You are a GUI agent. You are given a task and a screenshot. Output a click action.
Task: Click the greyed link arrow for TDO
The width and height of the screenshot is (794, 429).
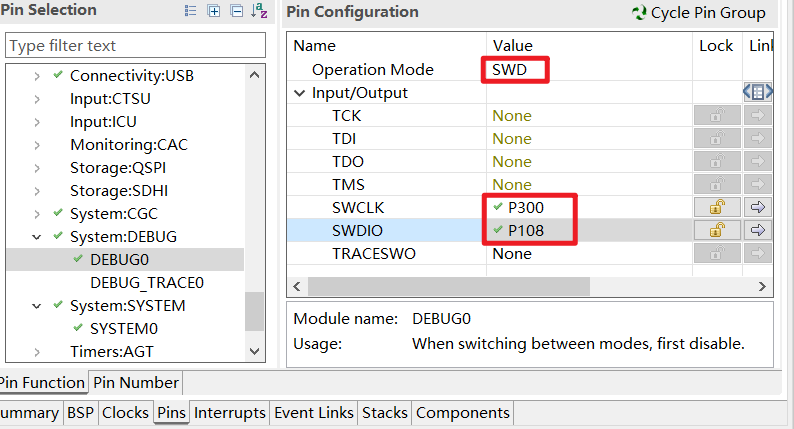pyautogui.click(x=758, y=162)
